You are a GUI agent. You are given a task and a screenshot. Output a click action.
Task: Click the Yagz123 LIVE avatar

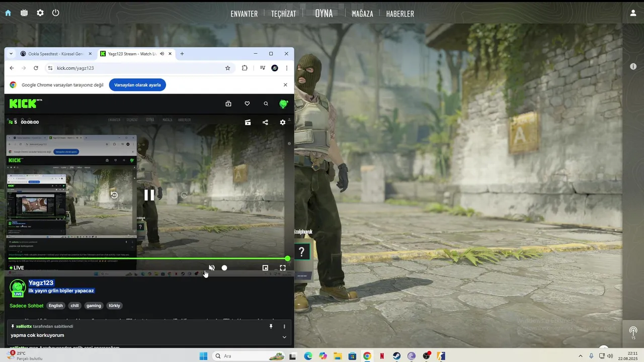pos(18,288)
